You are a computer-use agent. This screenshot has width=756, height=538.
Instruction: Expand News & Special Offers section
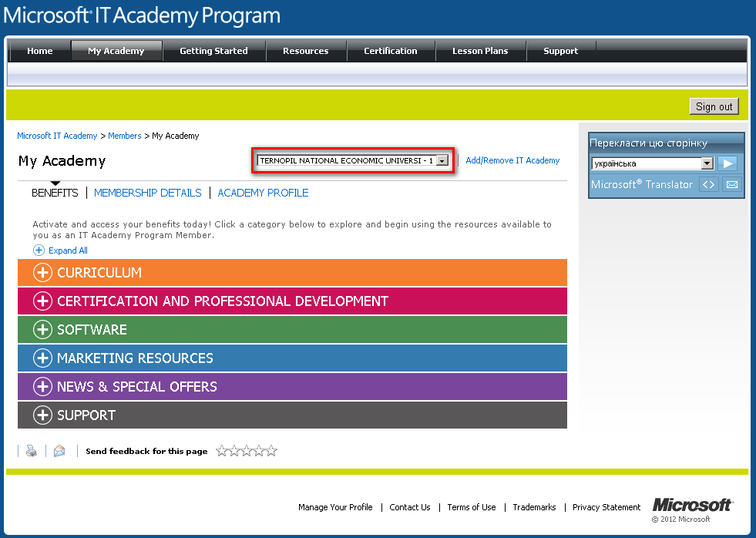point(292,386)
